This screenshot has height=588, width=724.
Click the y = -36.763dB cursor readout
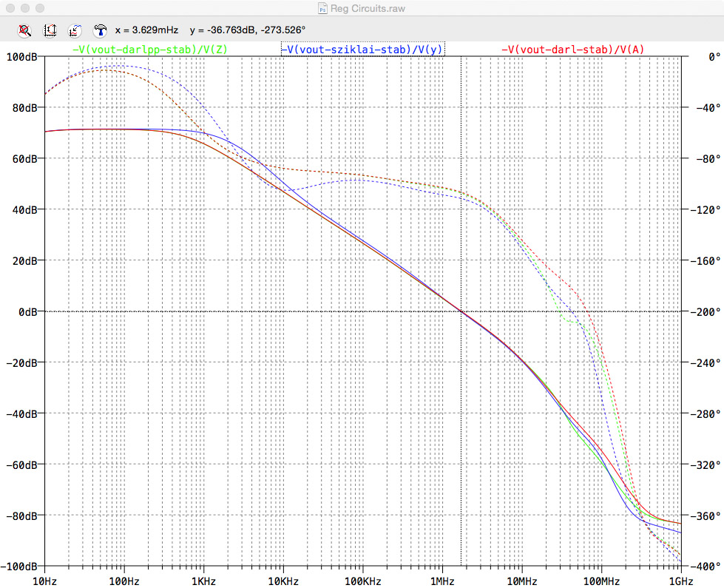pos(248,30)
